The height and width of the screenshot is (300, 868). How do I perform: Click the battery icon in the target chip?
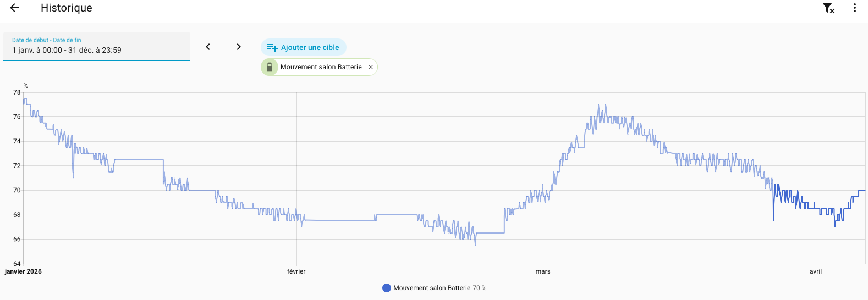point(270,67)
